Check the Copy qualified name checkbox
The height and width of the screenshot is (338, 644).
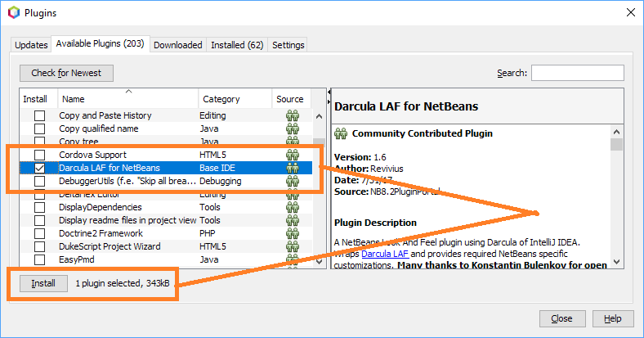[39, 128]
